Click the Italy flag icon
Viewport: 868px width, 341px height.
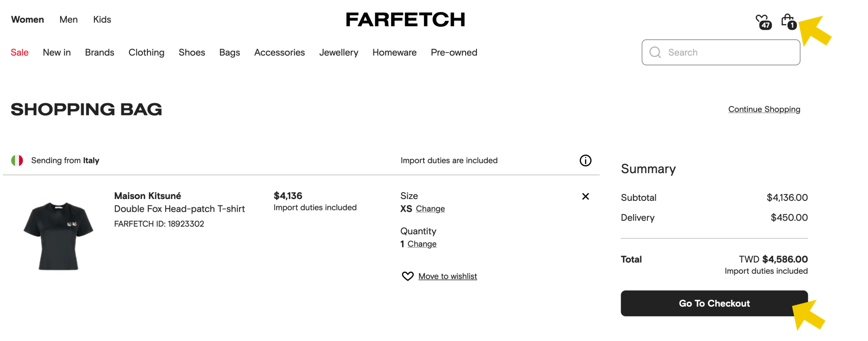pos(17,161)
